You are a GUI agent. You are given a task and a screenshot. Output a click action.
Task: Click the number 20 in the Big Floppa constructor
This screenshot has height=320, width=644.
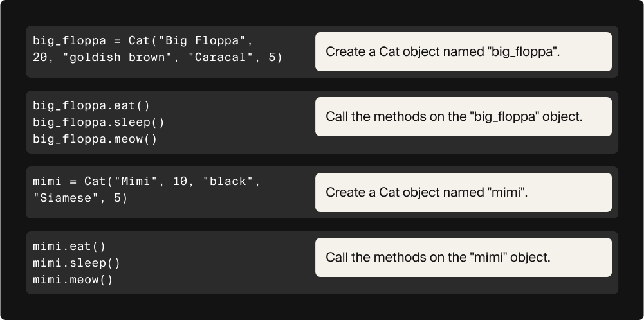tap(40, 58)
